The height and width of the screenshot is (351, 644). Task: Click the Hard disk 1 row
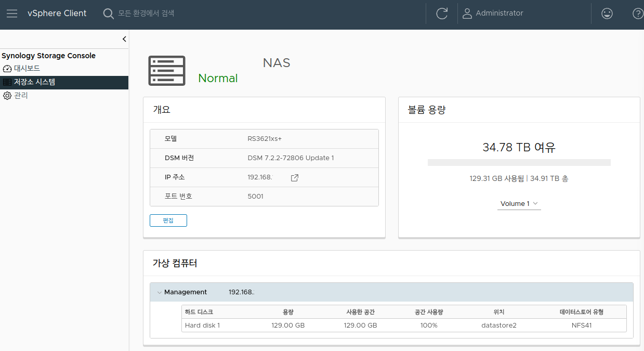pyautogui.click(x=404, y=326)
